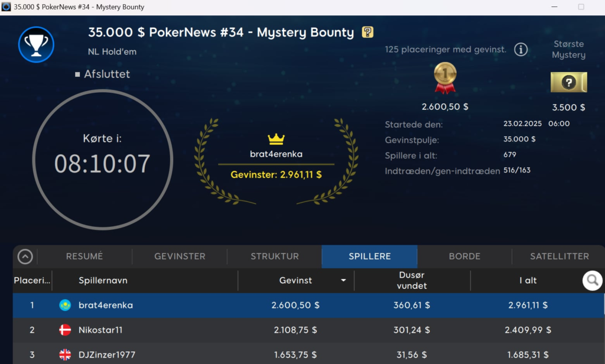Click the 3.500 $ largest mystery value

tap(568, 108)
